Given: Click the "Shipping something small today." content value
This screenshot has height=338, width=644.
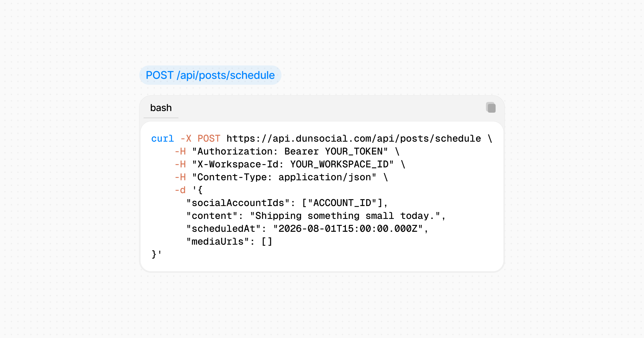Looking at the screenshot, I should [x=345, y=216].
